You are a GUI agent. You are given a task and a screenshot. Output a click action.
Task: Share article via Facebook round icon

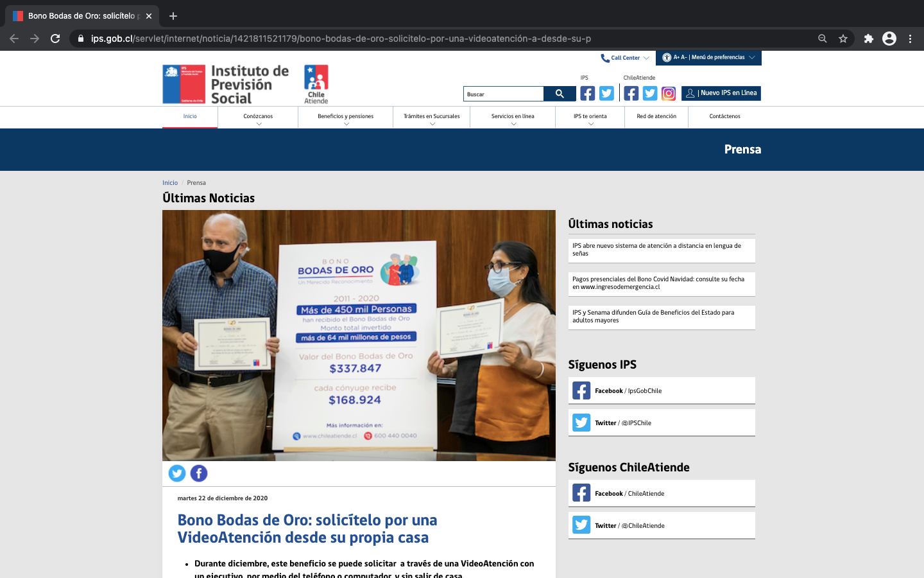pyautogui.click(x=199, y=473)
